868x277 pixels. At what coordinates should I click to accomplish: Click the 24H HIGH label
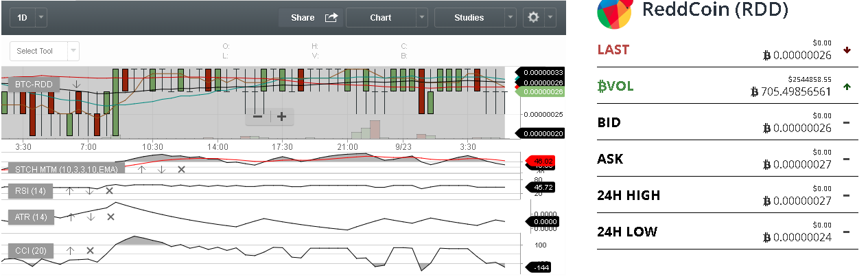coord(629,195)
